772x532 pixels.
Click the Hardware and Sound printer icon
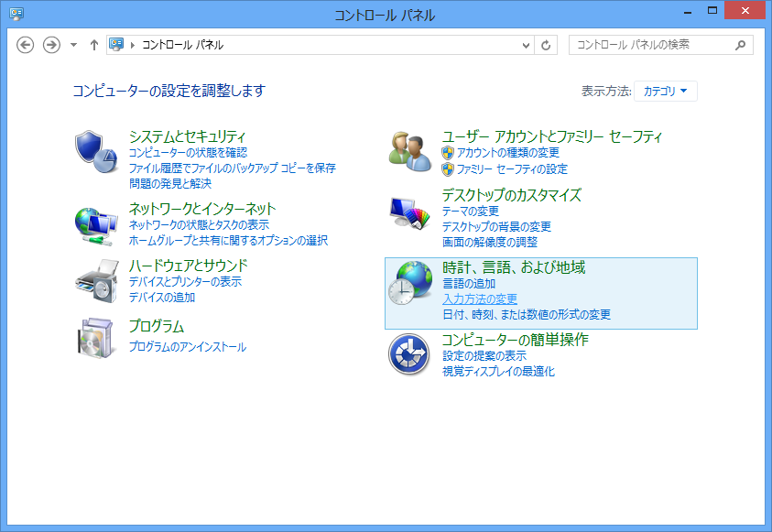tap(96, 281)
